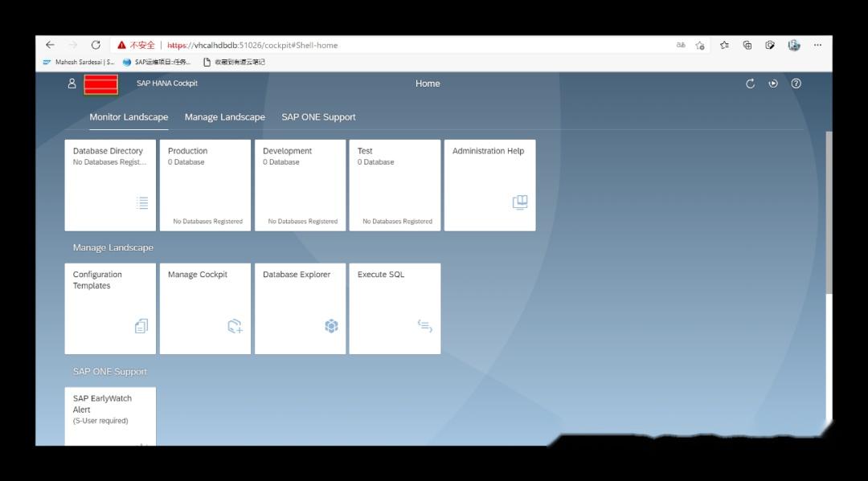Open the SAP bookmark in favorites bar
Screen dimensions: 868x481
[x=157, y=62]
